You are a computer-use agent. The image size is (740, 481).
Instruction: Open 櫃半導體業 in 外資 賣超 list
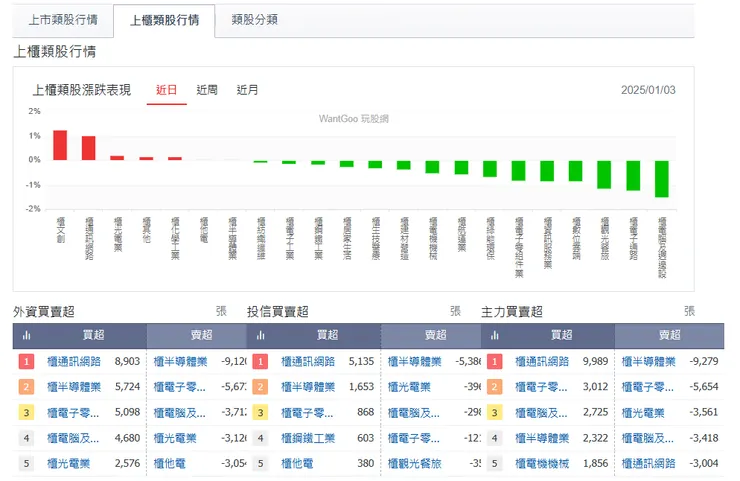pos(181,362)
